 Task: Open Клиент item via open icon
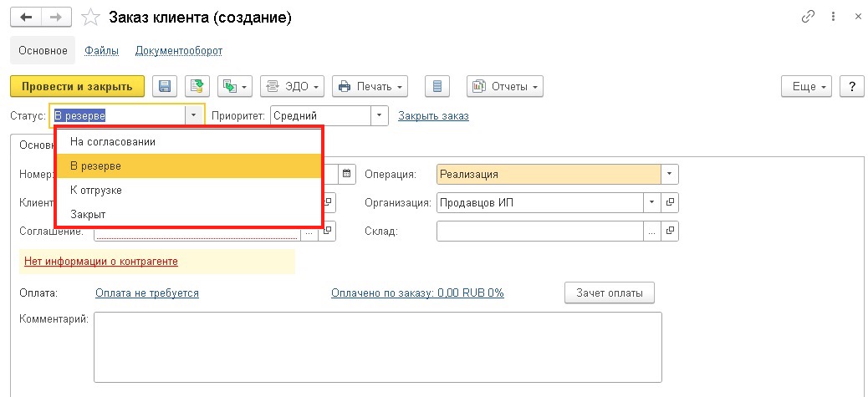[x=329, y=202]
